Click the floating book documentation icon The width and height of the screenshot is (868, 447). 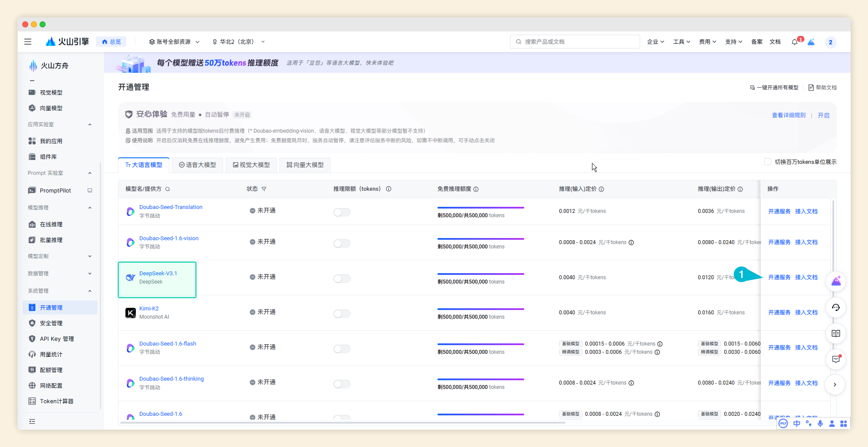pyautogui.click(x=835, y=333)
